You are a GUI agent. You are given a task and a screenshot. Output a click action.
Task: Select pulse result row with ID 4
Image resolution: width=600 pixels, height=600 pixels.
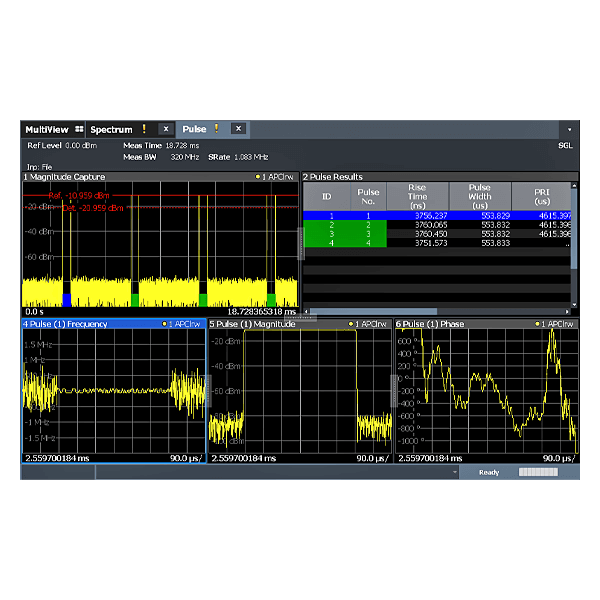[437, 243]
